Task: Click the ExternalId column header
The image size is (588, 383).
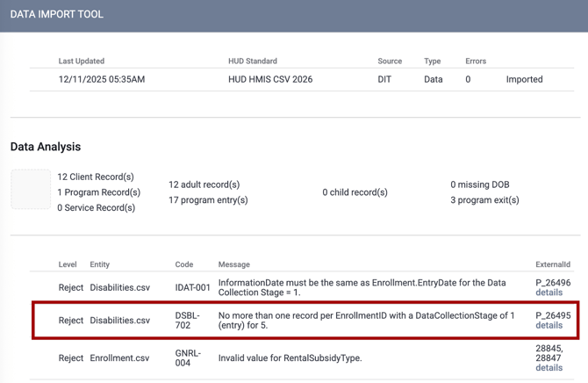Action: (553, 264)
